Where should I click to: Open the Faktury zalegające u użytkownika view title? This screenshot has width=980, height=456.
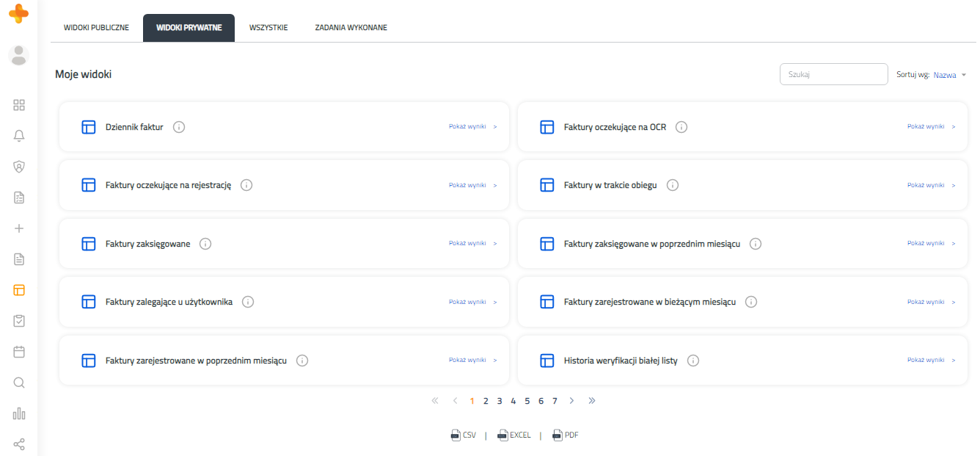(169, 302)
